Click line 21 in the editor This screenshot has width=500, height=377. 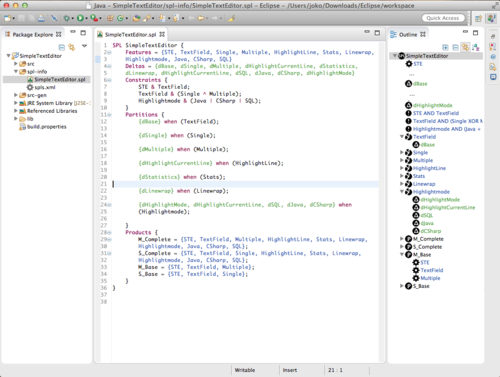pyautogui.click(x=245, y=184)
